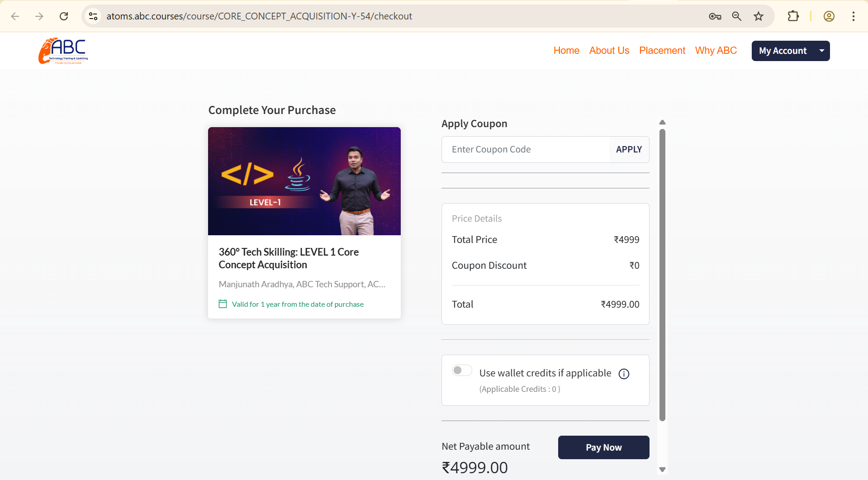Open the browser extensions puzzle icon
Viewport: 868px width, 480px height.
pos(793,16)
